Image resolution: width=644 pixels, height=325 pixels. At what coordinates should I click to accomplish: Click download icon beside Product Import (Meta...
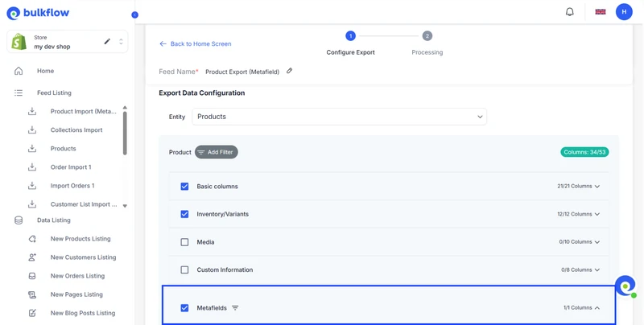(32, 111)
